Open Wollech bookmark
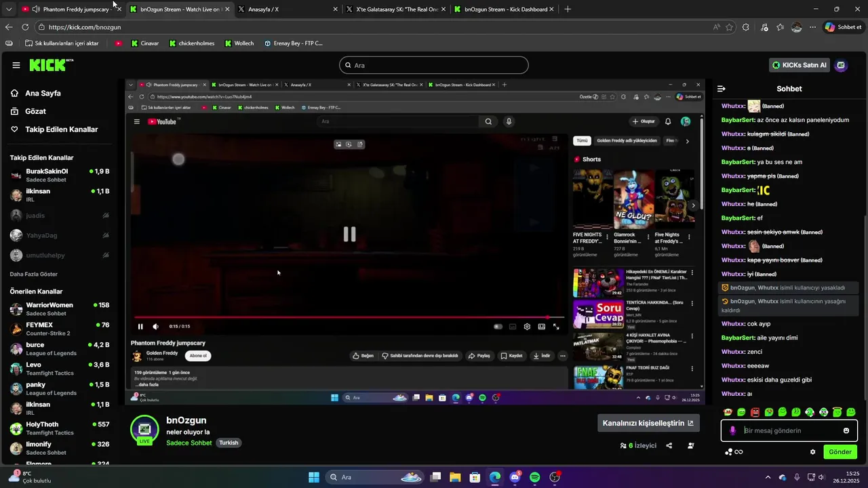This screenshot has height=488, width=868. (239, 43)
